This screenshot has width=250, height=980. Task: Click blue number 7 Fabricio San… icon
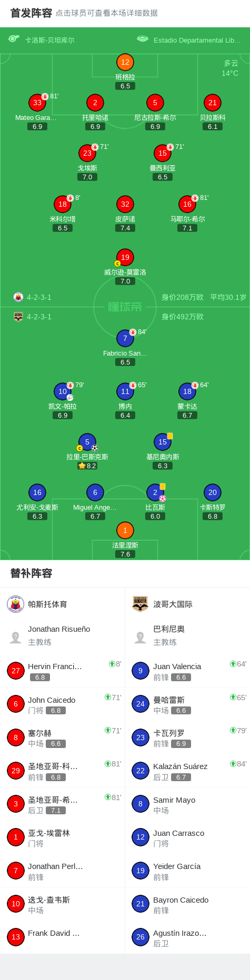pyautogui.click(x=125, y=338)
